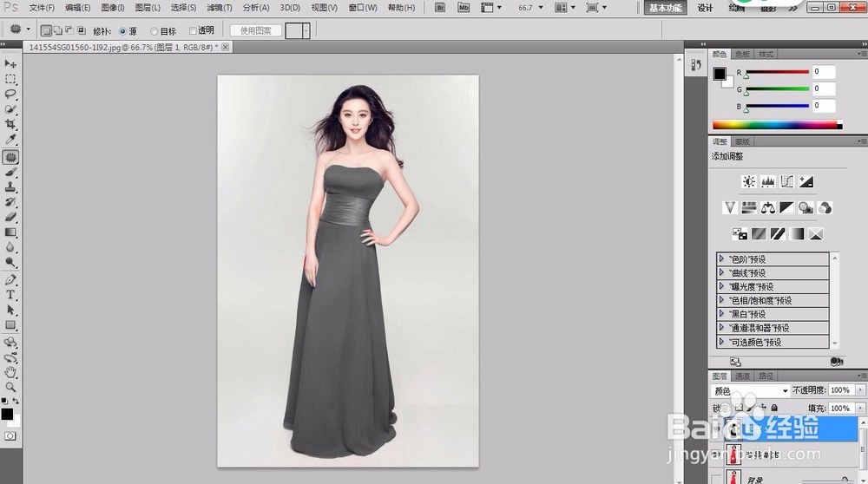Select the Rectangular Marquee tool

[x=10, y=79]
